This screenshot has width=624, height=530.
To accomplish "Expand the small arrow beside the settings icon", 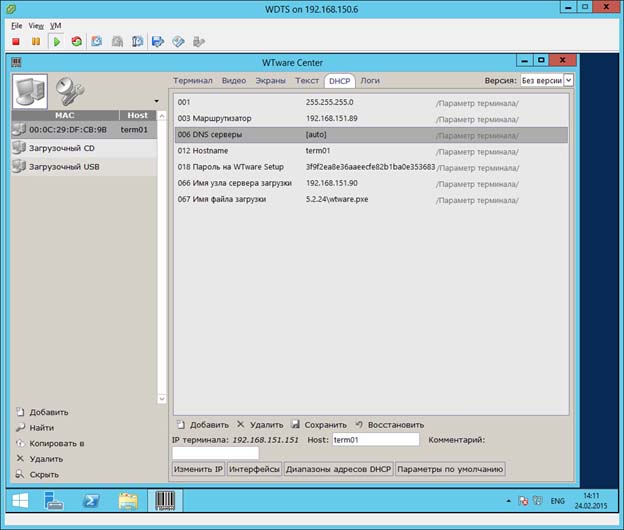I will tap(156, 101).
